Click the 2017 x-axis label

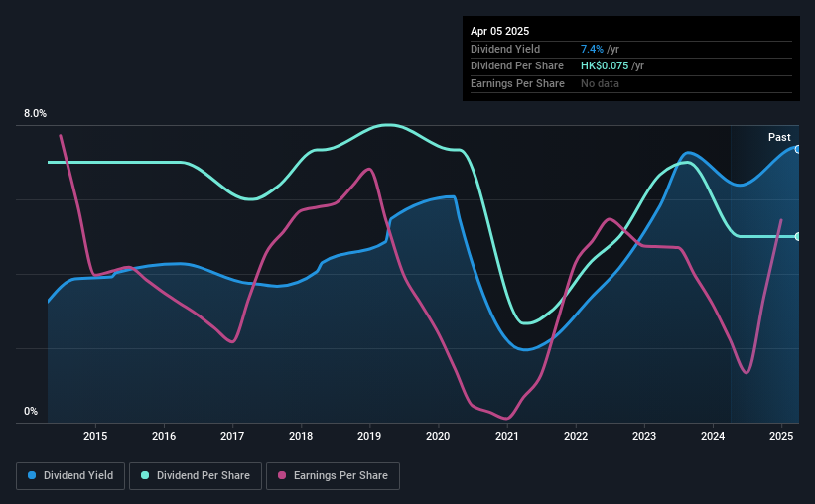click(x=232, y=436)
